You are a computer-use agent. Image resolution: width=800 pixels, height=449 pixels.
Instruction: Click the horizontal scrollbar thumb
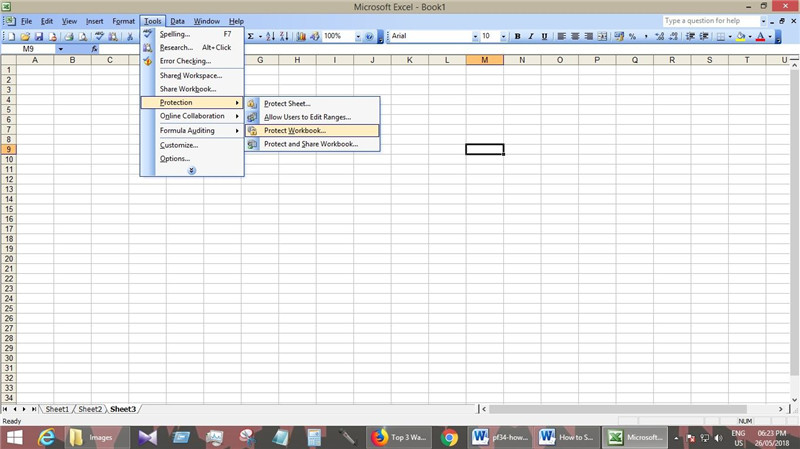point(617,409)
